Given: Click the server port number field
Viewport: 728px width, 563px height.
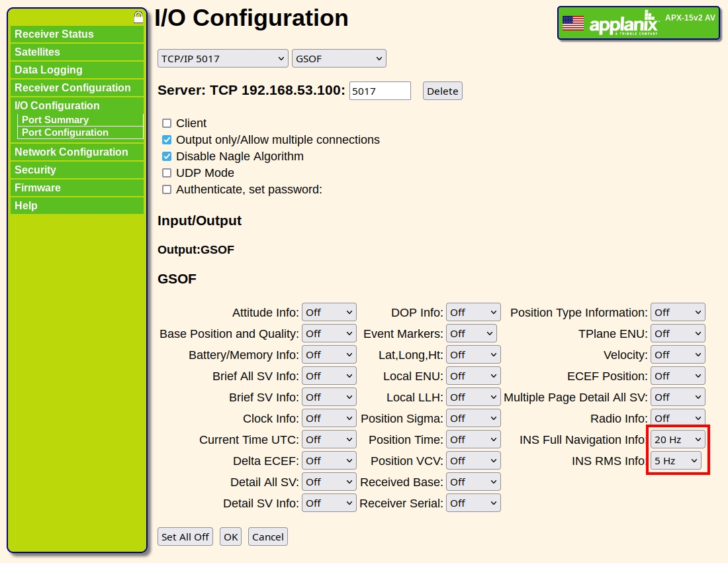Looking at the screenshot, I should coord(380,91).
